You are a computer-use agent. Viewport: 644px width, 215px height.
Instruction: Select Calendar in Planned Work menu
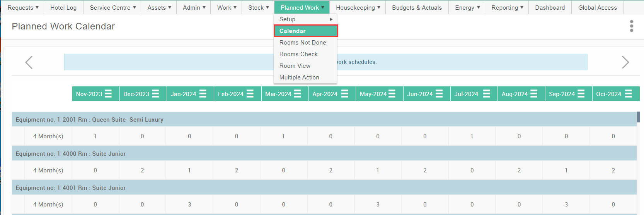pyautogui.click(x=305, y=31)
